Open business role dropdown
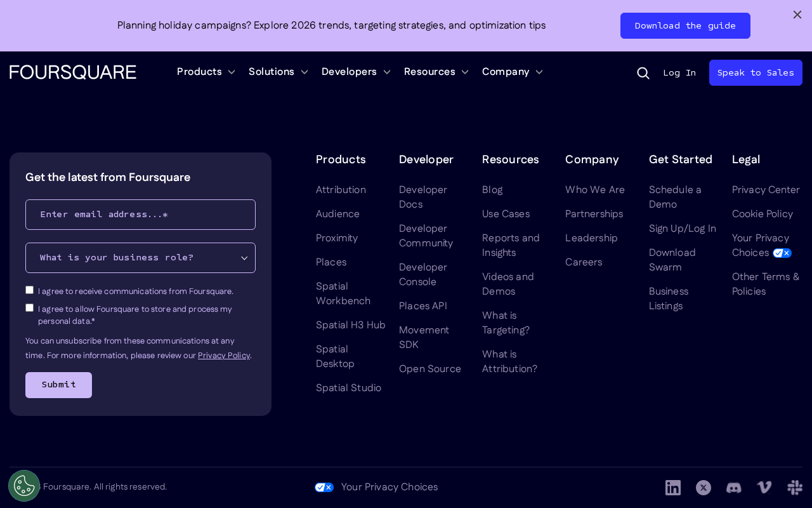This screenshot has height=508, width=812. click(x=140, y=258)
